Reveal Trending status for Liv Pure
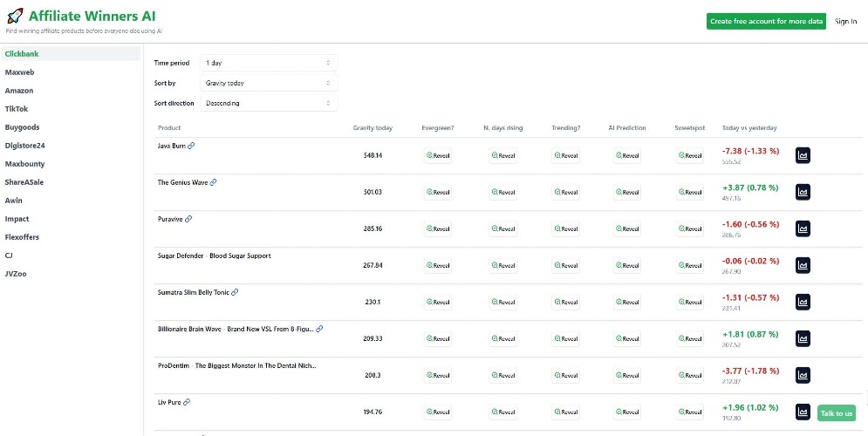The height and width of the screenshot is (436, 868). (566, 412)
